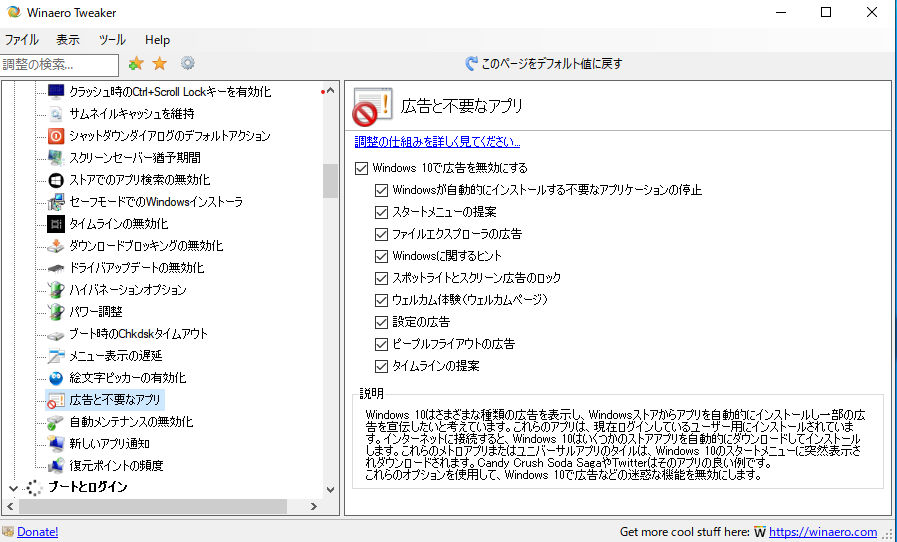Click the tree horizontal scrollbar thumb

pyautogui.click(x=153, y=507)
